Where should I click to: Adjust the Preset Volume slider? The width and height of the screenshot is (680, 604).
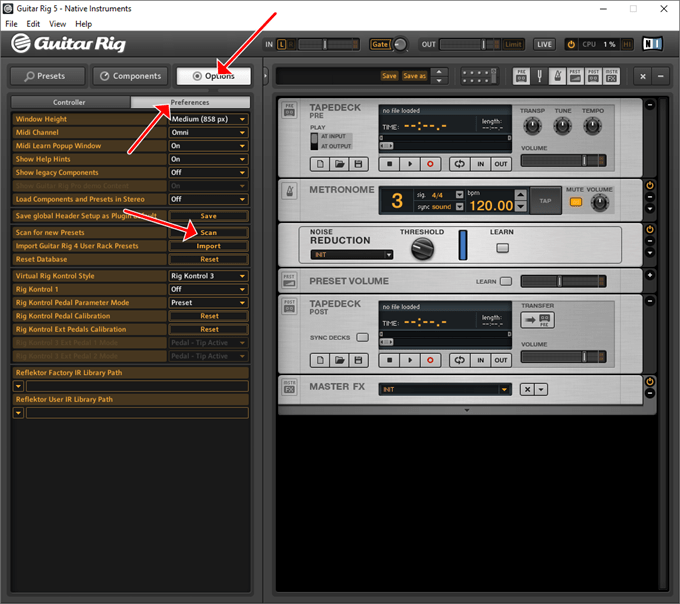(563, 281)
